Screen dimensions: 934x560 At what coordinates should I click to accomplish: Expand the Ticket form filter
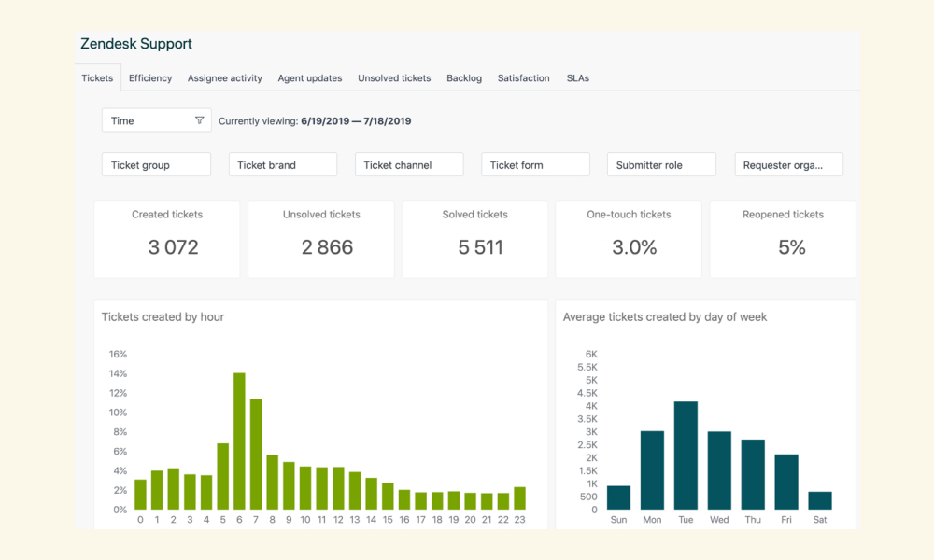click(535, 165)
